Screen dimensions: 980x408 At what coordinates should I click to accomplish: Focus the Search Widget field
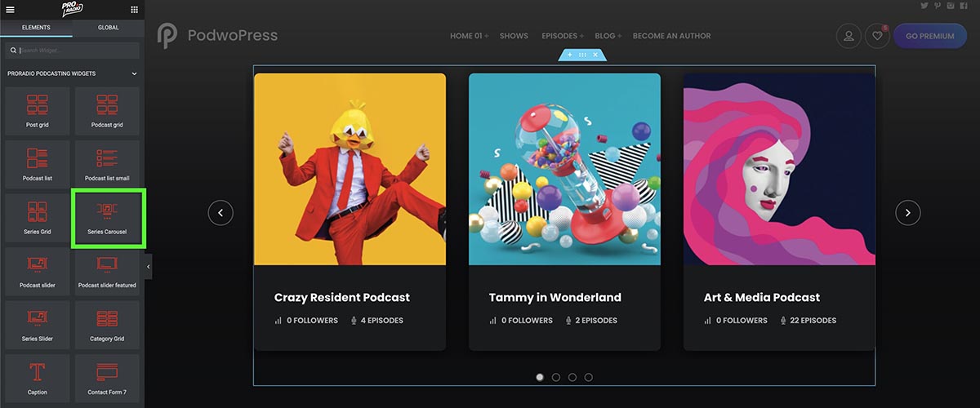72,51
